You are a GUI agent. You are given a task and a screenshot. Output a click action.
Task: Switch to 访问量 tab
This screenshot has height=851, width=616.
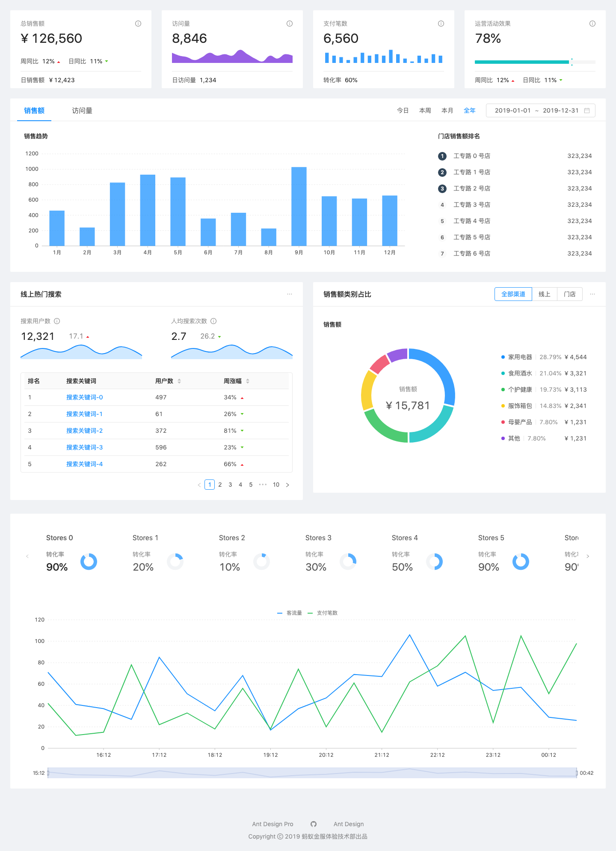[x=82, y=110]
